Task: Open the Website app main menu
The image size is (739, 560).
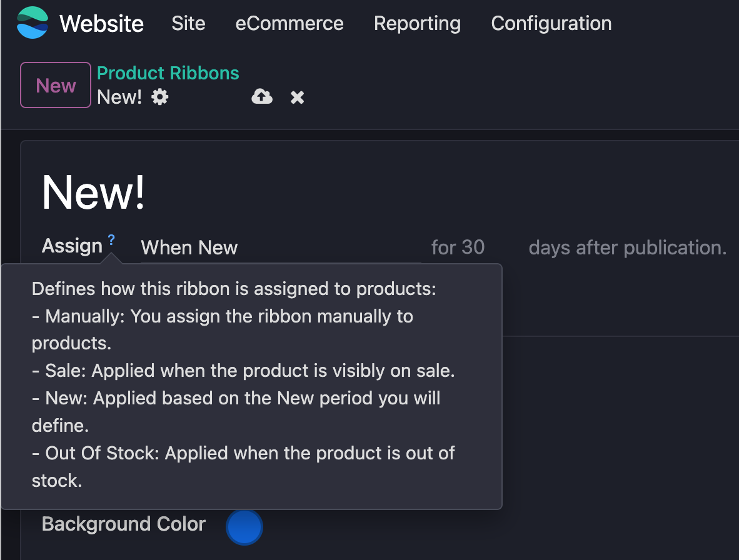Action: tap(101, 24)
